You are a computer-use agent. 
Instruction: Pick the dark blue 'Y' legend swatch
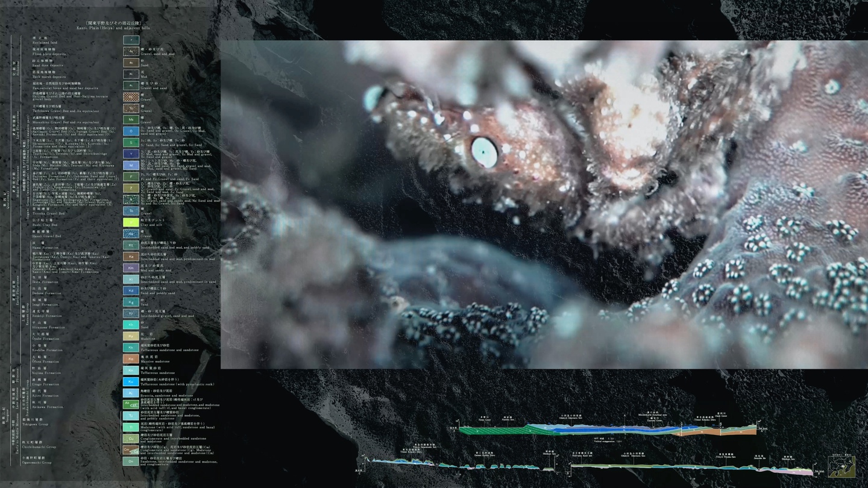click(x=131, y=154)
